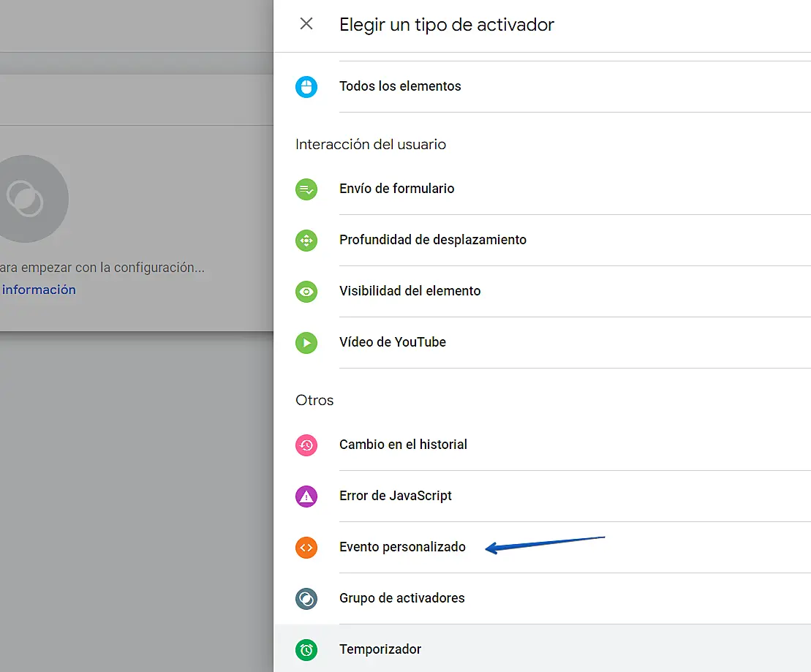Click the orange code icon for Evento personalizado
Screen dimensions: 811x672
pyautogui.click(x=306, y=548)
